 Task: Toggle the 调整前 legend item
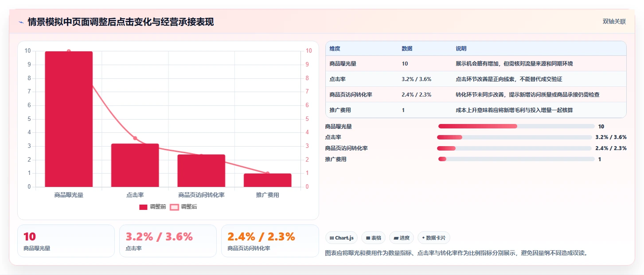(x=152, y=207)
